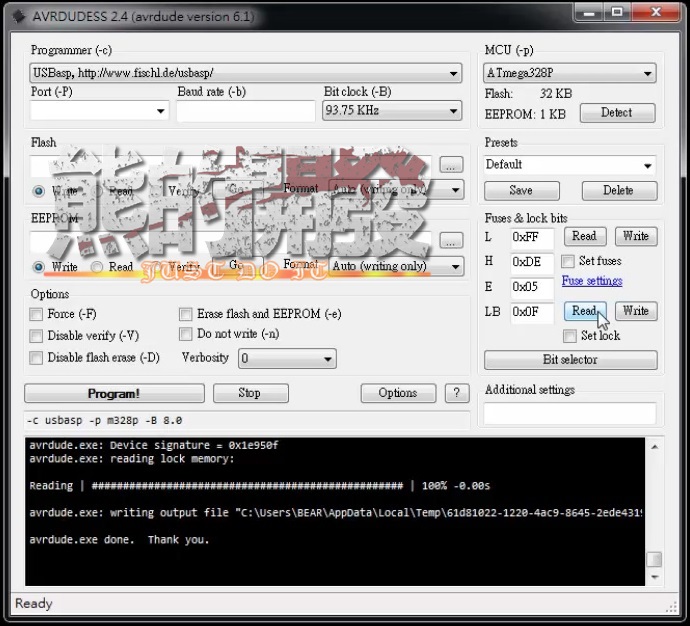The image size is (690, 626).
Task: Click console scrollbar down arrow
Action: pyautogui.click(x=654, y=577)
